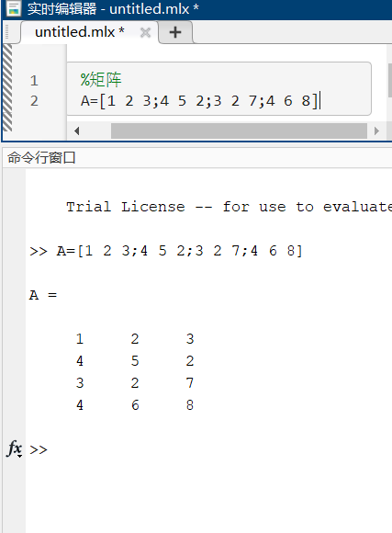
Task: Click line number 1 in the editor gutter
Action: (34, 81)
